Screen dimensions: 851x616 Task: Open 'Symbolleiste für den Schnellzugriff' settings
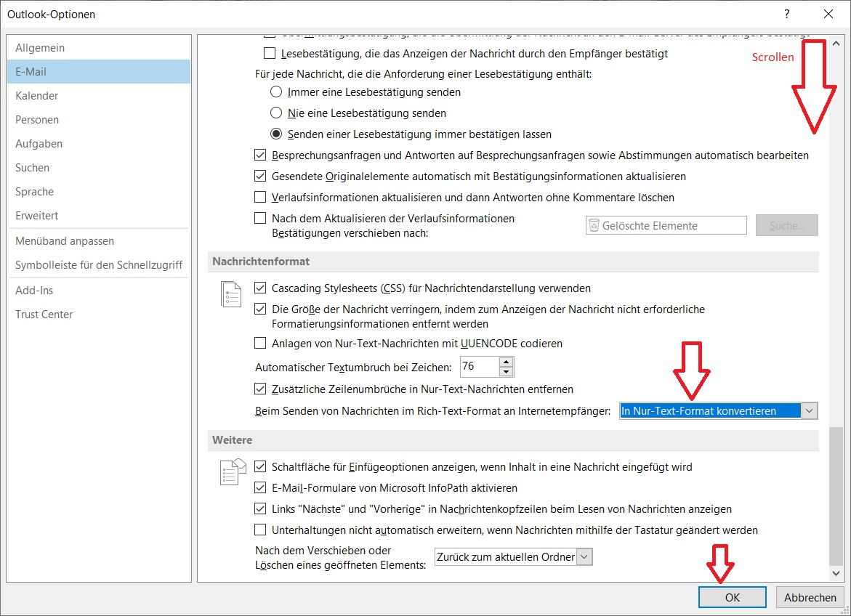coord(99,265)
